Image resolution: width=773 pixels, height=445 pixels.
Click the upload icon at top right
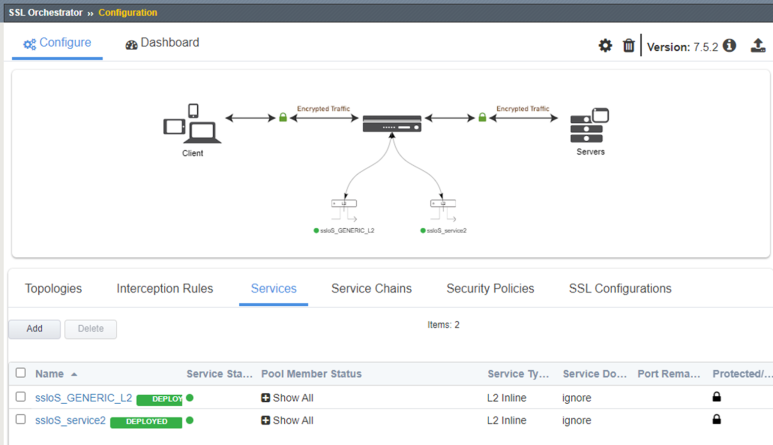coord(758,46)
